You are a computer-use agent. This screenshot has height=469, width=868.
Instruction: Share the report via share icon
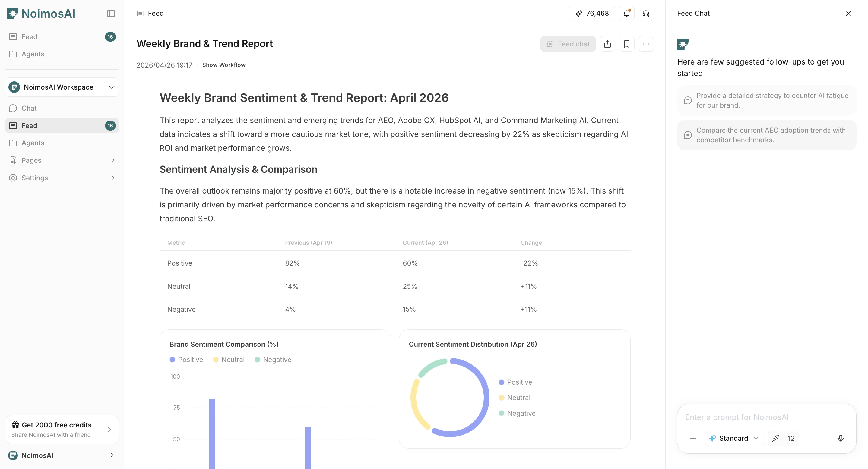607,44
